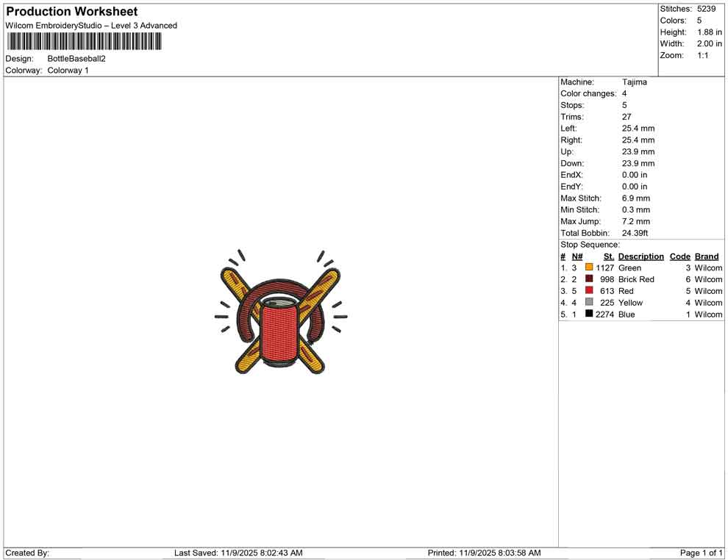Click the black Blue thread swatch
The height and width of the screenshot is (560, 728).
pos(589,314)
